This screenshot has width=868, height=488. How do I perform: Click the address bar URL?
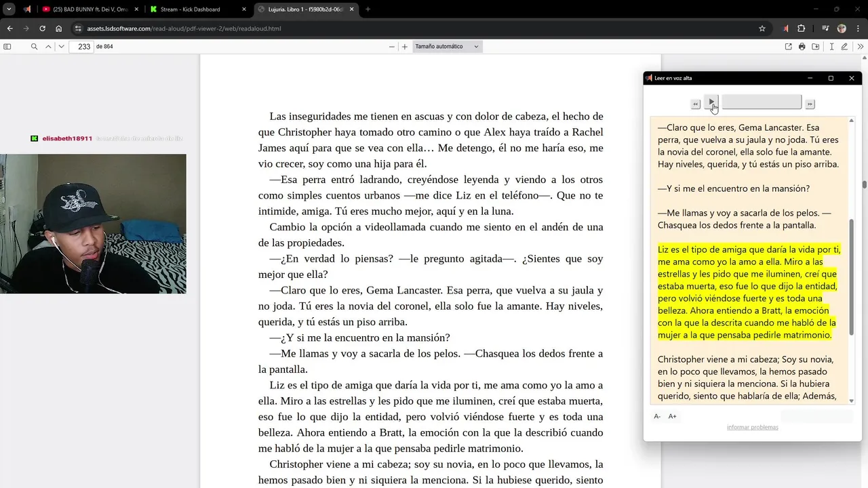click(184, 28)
